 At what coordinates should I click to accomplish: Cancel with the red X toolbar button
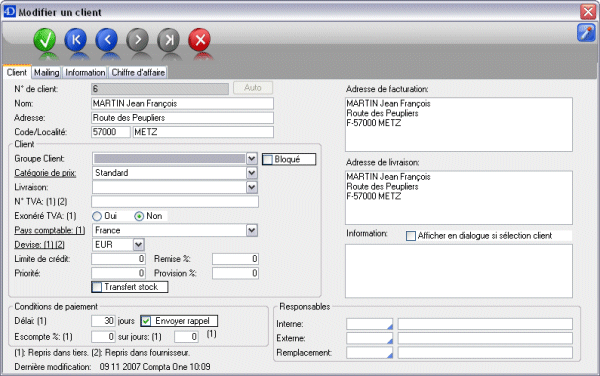[x=200, y=40]
